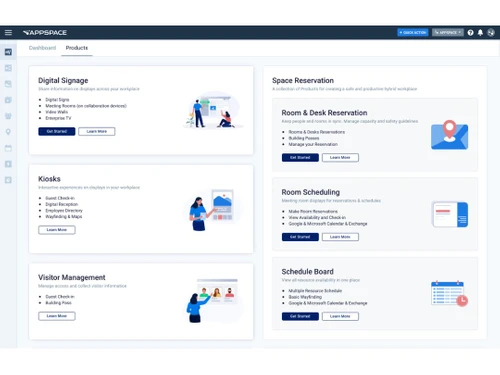
Task: Click the Multiple Resource Schedule bullet
Action: (315, 291)
